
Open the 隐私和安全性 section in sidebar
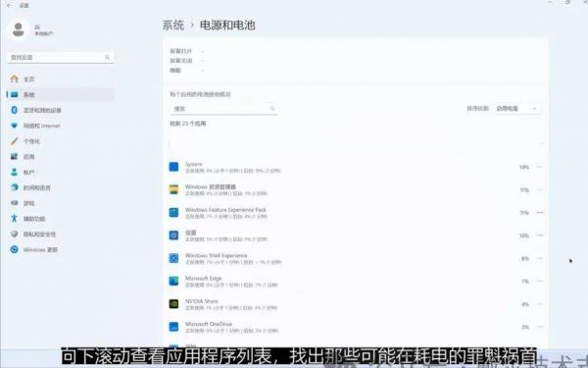click(x=61, y=235)
